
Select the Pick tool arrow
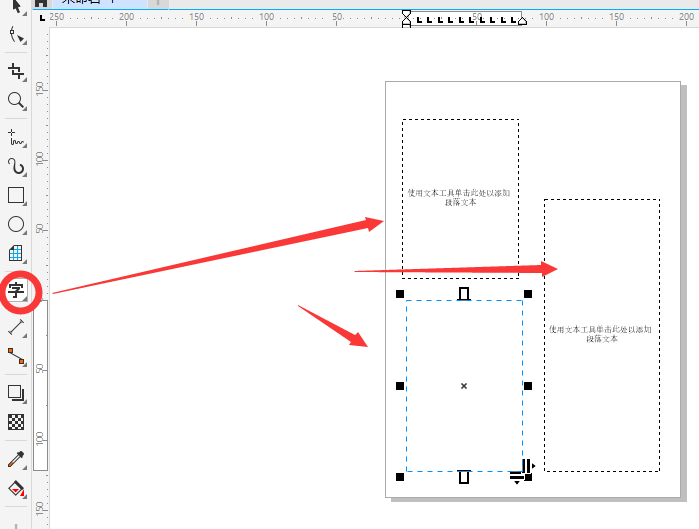point(16,6)
